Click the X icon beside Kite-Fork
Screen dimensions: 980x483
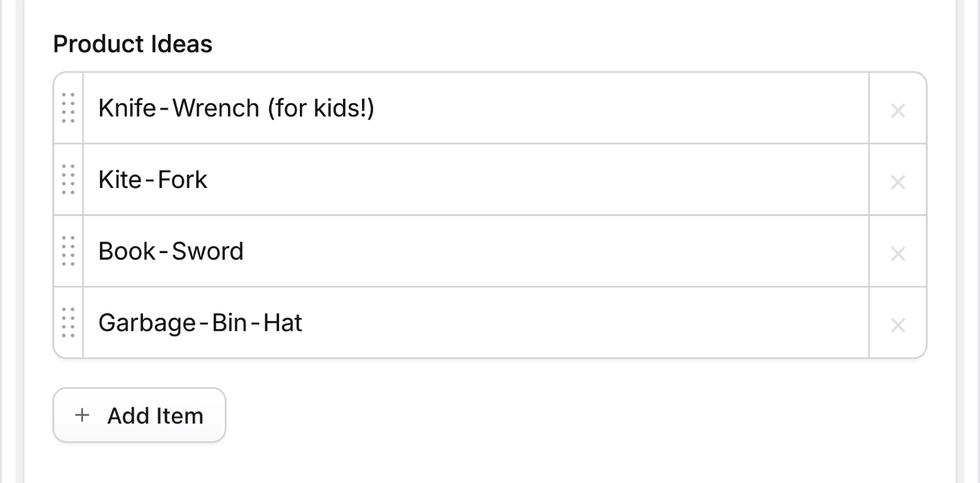[x=898, y=182]
